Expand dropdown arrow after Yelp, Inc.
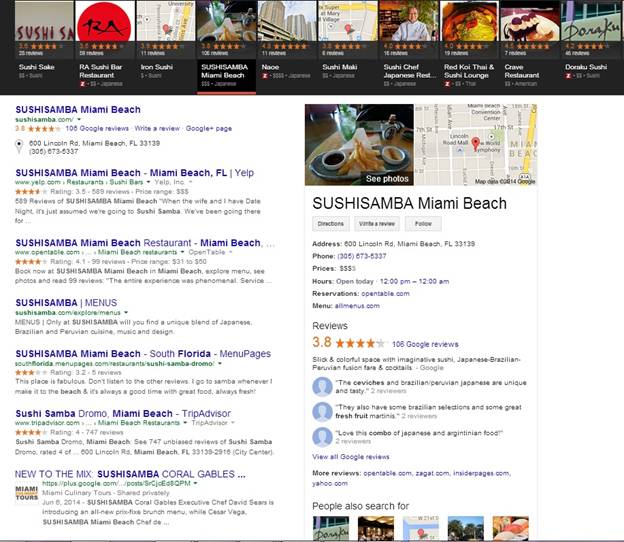This screenshot has width=624, height=542. (190, 182)
